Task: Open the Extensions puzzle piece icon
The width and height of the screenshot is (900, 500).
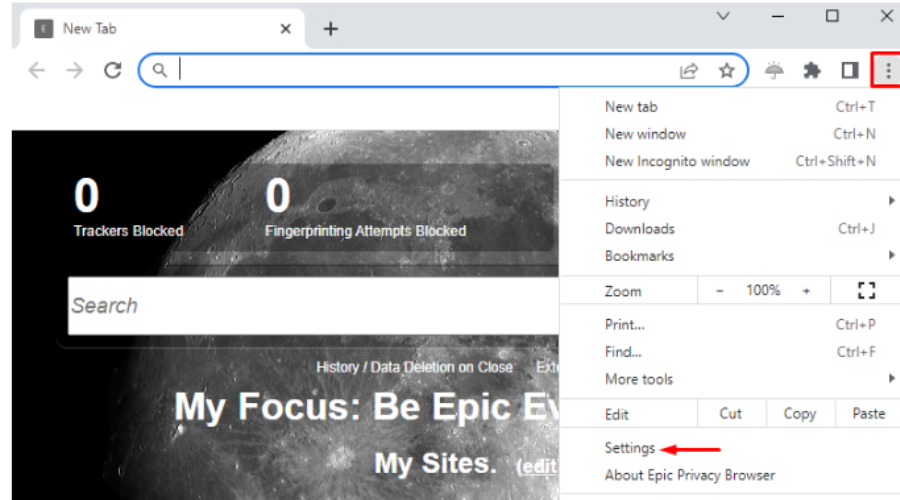Action: (x=812, y=70)
